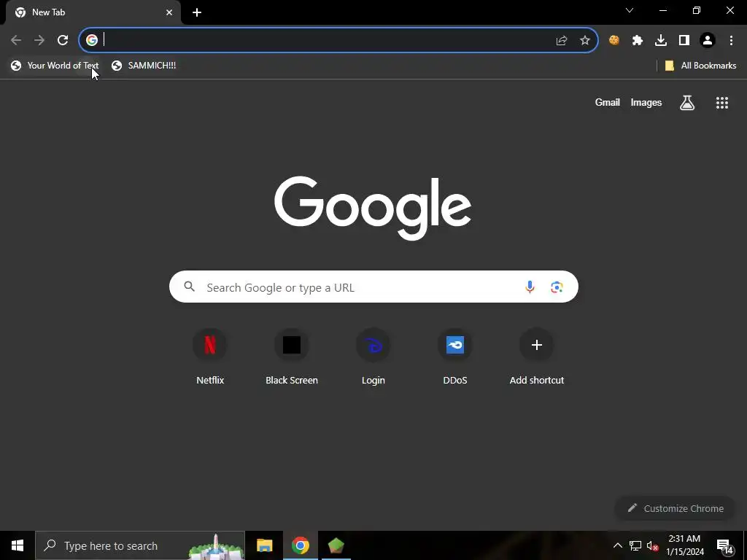Open the notification center icon
This screenshot has width=747, height=560.
(725, 547)
